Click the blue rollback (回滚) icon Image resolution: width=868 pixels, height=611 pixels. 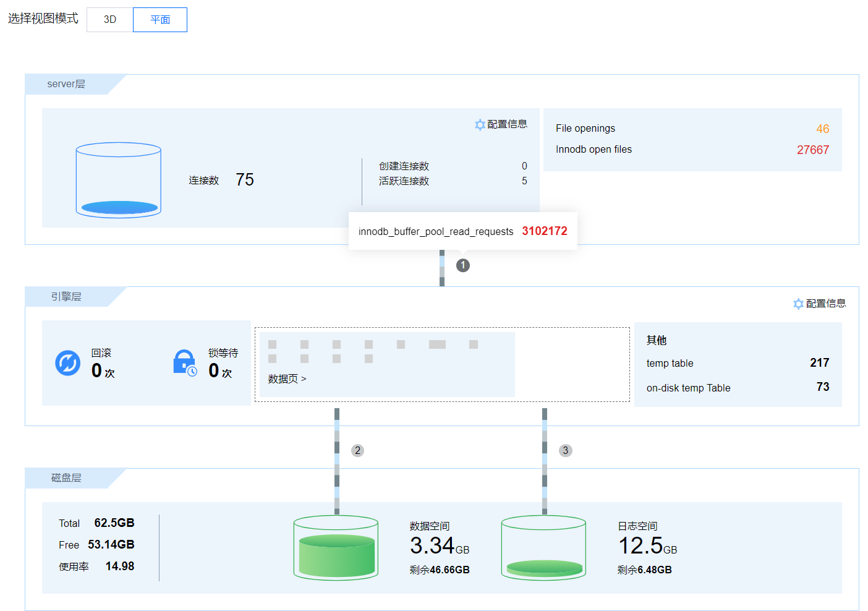pos(68,363)
